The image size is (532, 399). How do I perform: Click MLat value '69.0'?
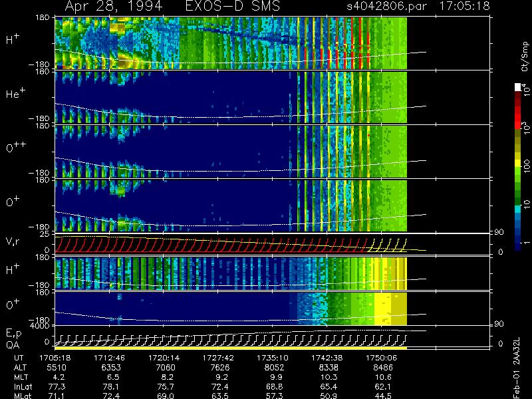[x=166, y=396]
